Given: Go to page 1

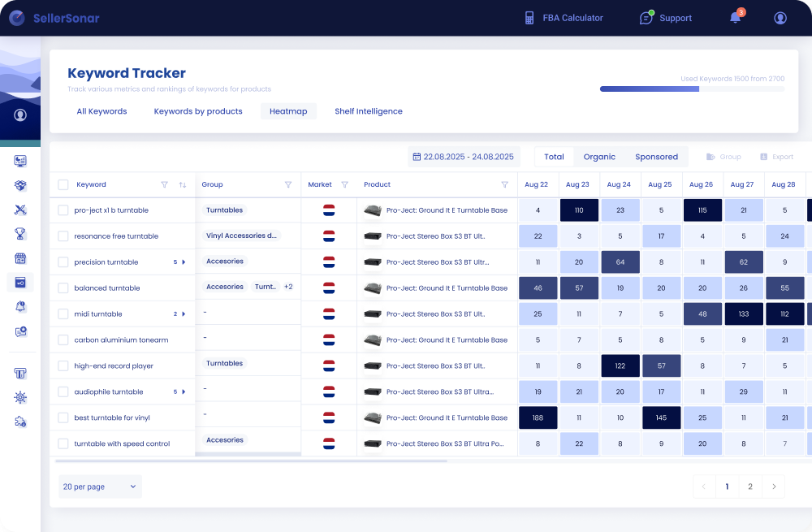Looking at the screenshot, I should [x=727, y=487].
